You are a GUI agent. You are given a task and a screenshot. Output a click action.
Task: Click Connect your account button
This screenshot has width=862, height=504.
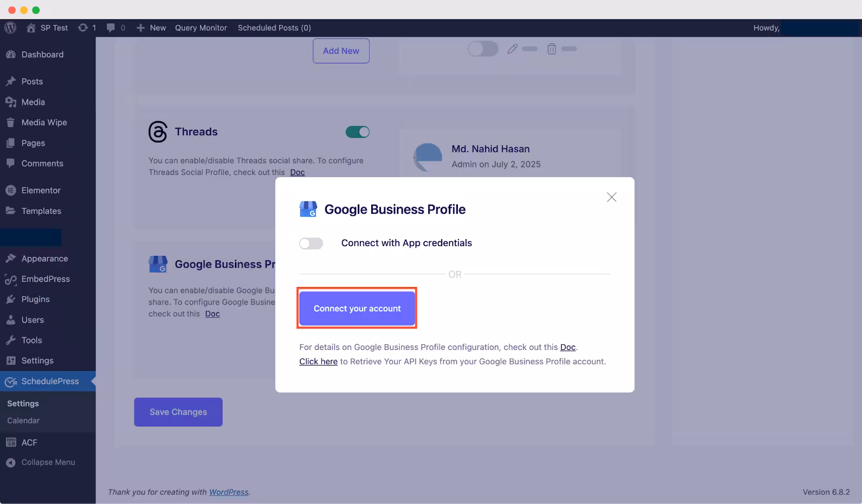pyautogui.click(x=357, y=309)
